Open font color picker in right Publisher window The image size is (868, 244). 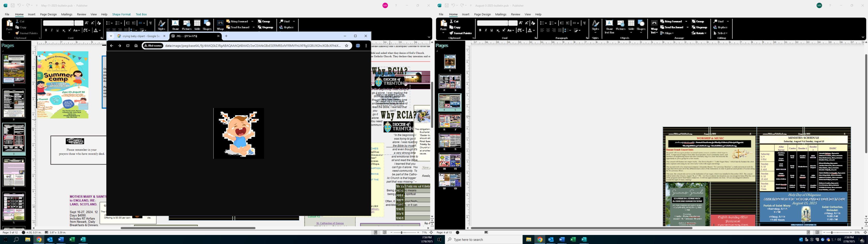point(531,30)
